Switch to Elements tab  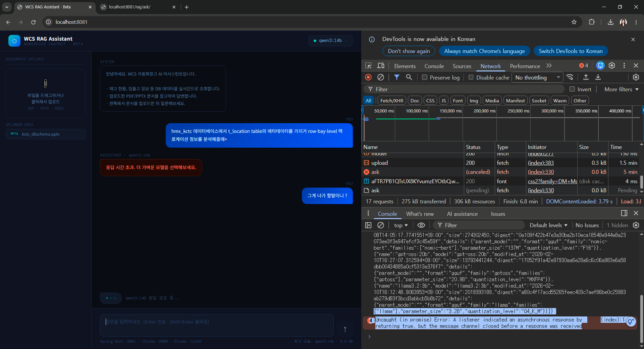(405, 66)
